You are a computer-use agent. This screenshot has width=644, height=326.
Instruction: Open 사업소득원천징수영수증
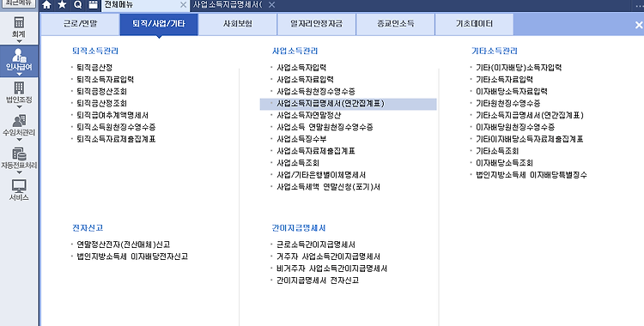point(316,91)
